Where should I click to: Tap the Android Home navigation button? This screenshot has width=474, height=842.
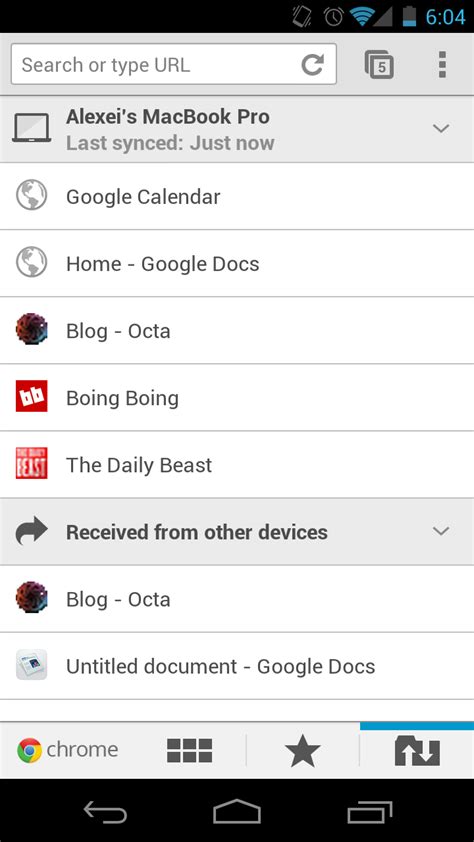[237, 811]
